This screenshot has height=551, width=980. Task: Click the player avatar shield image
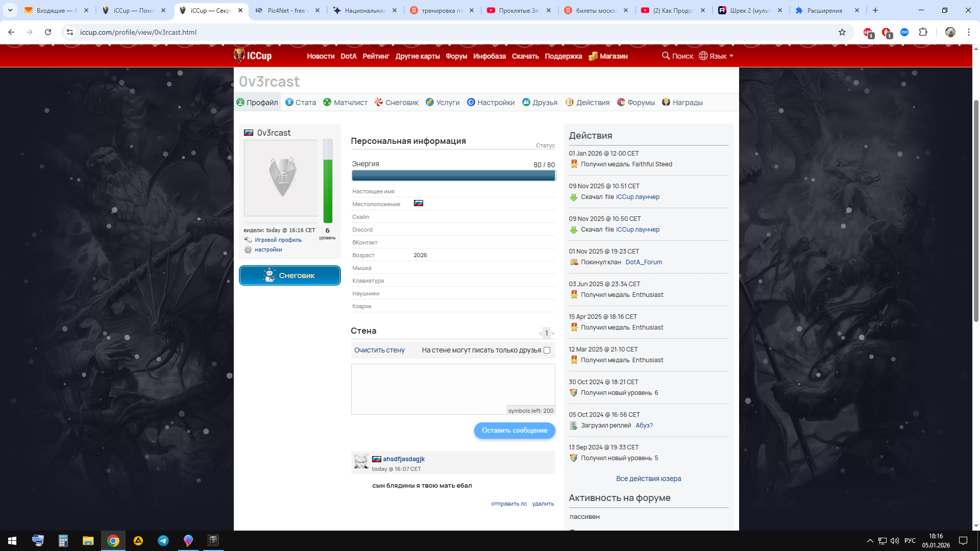[282, 178]
